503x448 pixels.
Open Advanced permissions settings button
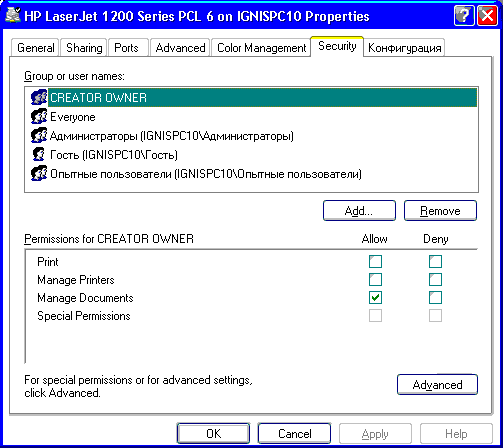pos(437,385)
